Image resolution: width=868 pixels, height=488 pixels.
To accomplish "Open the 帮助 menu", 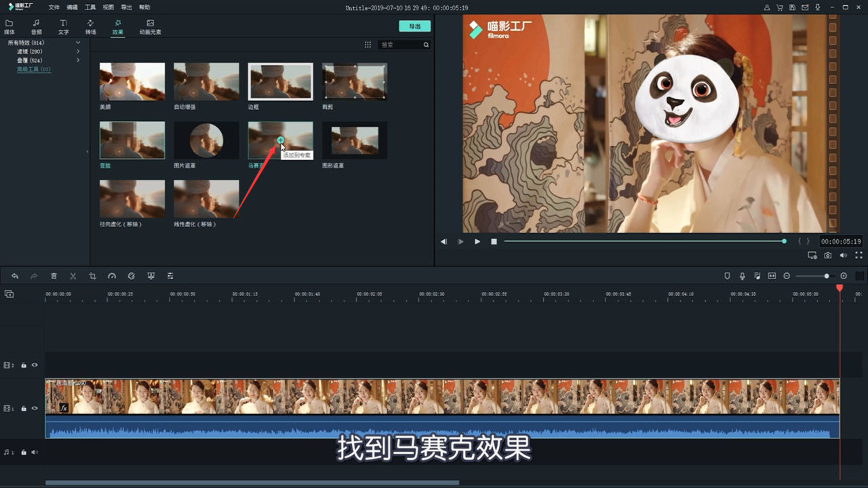I will tap(144, 7).
